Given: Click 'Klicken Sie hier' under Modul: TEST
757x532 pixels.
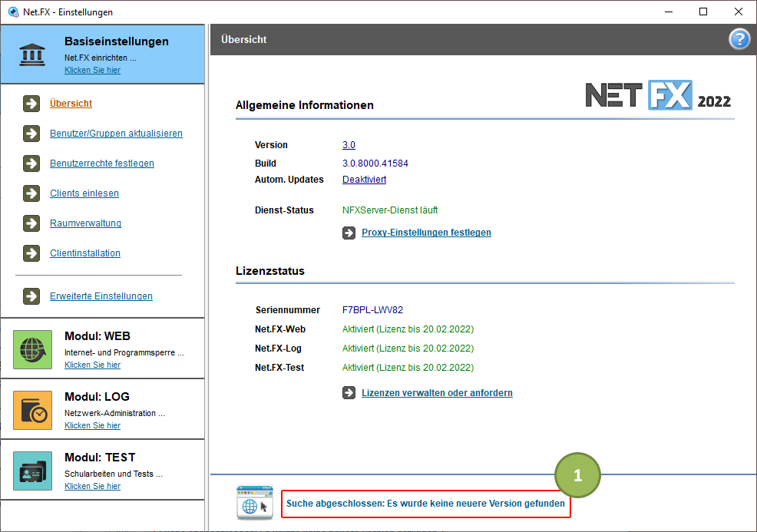Looking at the screenshot, I should [93, 486].
